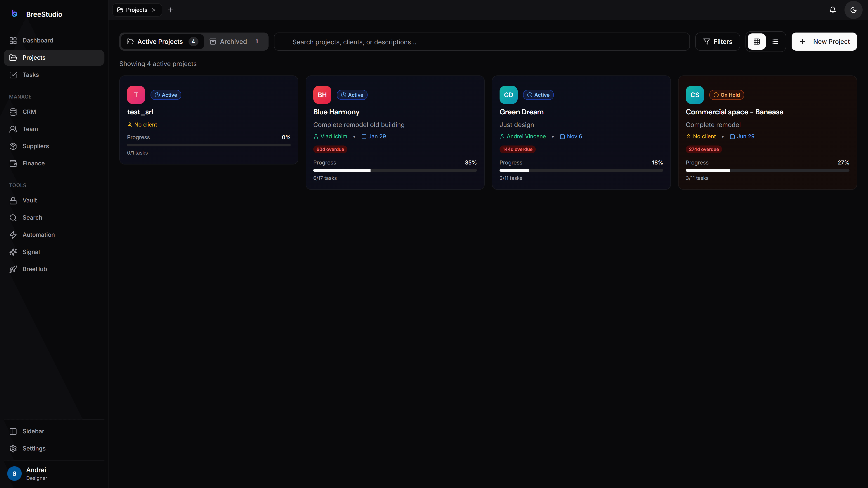Click the 0/1 tasks text
The height and width of the screenshot is (488, 868).
pyautogui.click(x=137, y=153)
